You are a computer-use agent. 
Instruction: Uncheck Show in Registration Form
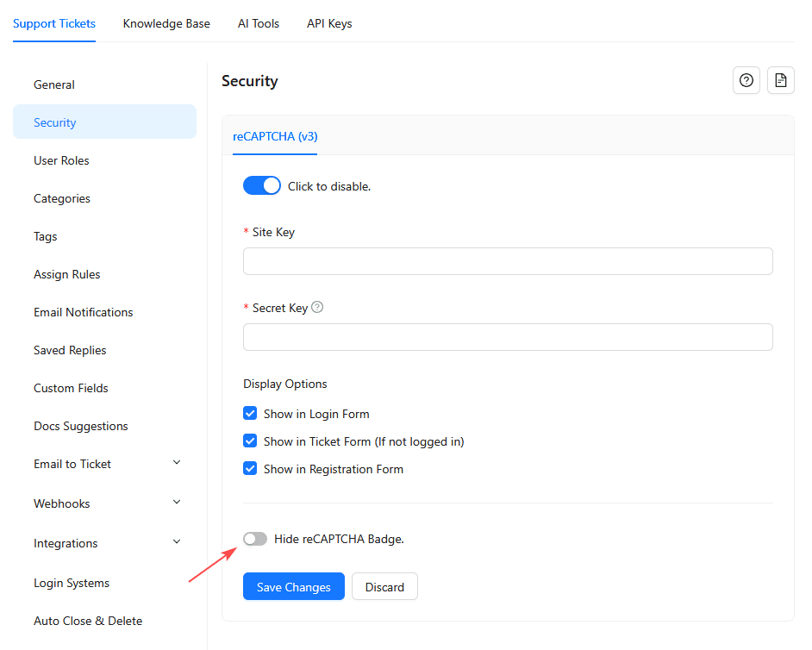[x=250, y=469]
